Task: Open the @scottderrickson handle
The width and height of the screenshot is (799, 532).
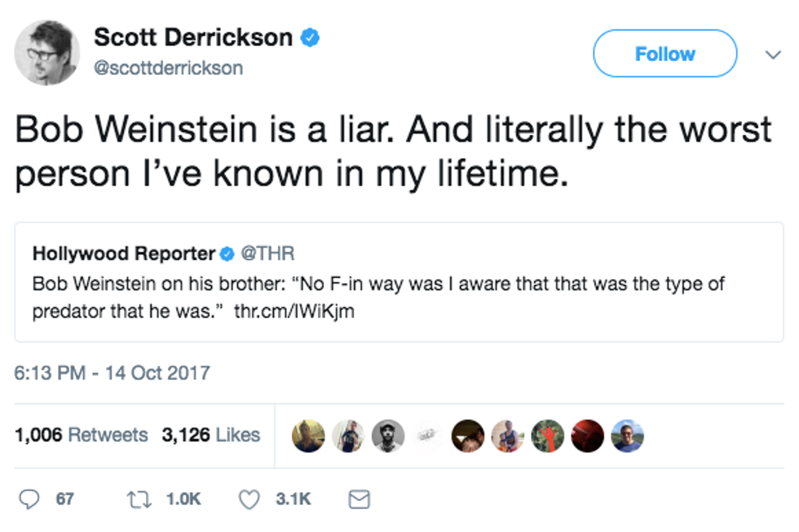Action: point(168,68)
